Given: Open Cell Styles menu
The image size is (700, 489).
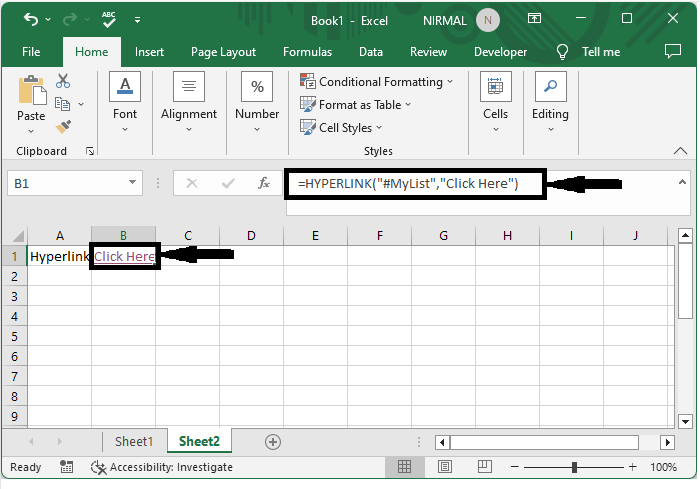Looking at the screenshot, I should pos(341,128).
